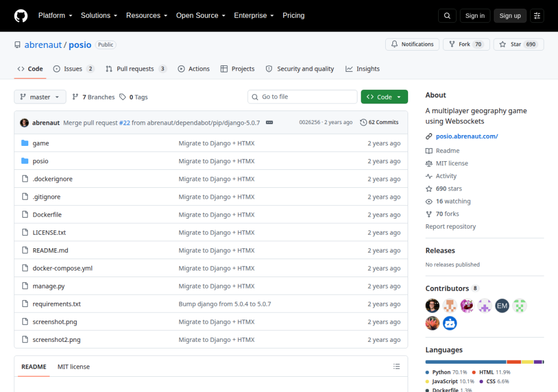This screenshot has height=392, width=558.
Task: Click the EM contributor avatar
Action: point(502,305)
